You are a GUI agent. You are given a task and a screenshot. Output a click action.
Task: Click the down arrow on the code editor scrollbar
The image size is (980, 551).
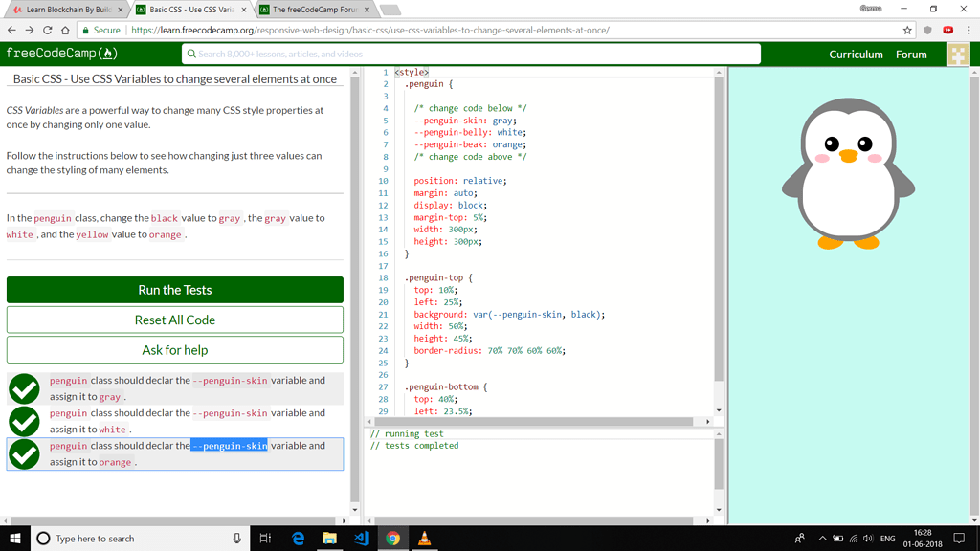tap(719, 411)
